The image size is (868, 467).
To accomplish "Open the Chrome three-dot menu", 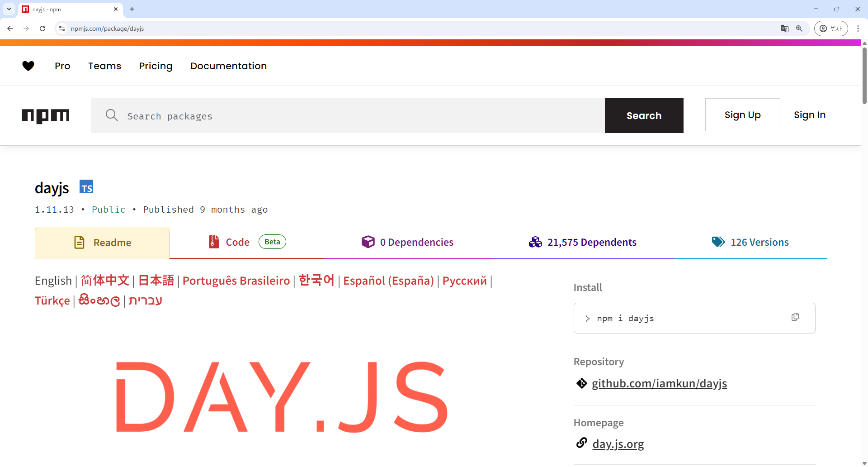I will 858,29.
